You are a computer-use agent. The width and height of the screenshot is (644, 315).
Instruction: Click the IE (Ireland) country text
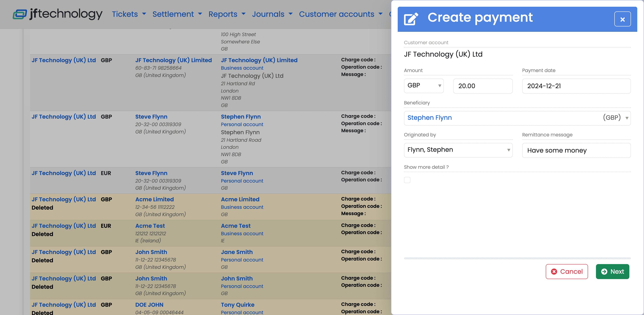point(148,241)
